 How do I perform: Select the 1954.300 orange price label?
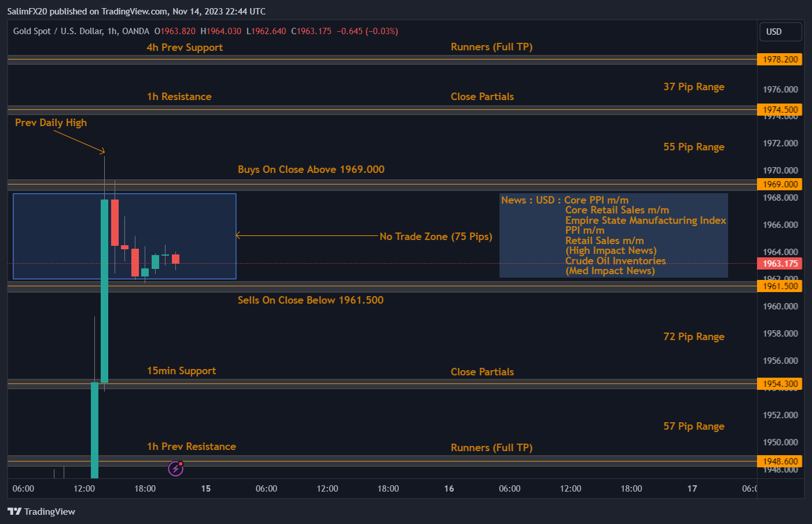click(x=780, y=384)
